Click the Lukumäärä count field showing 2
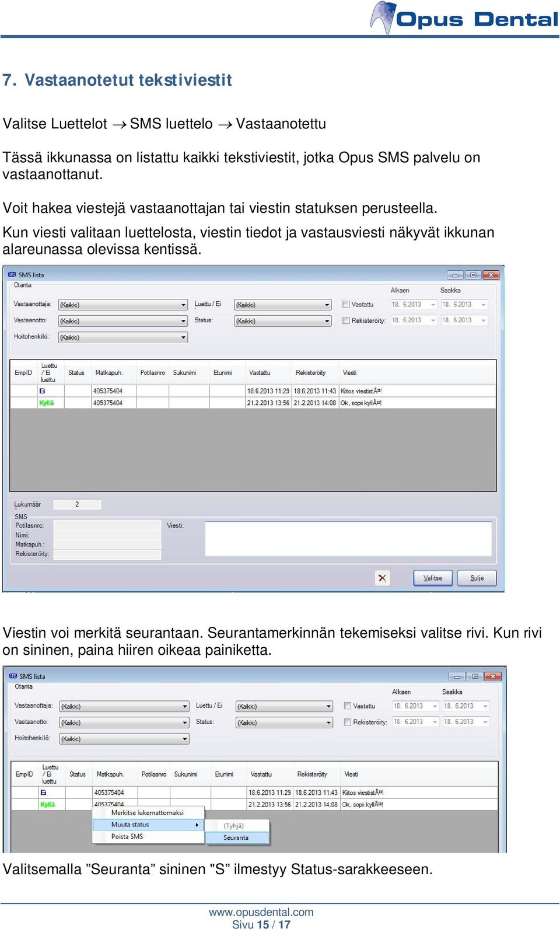Image resolution: width=560 pixels, height=932 pixels. pos(77,504)
